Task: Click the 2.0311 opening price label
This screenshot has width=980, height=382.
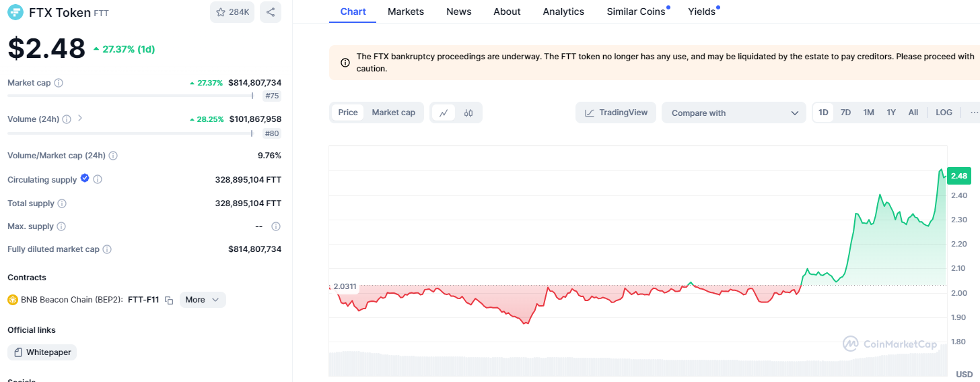Action: point(345,287)
